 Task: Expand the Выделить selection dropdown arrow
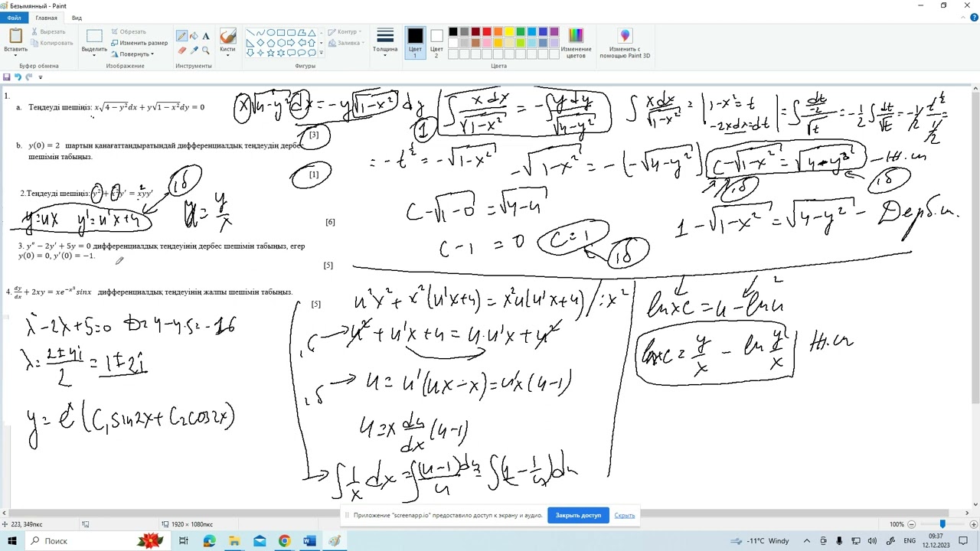coord(94,54)
